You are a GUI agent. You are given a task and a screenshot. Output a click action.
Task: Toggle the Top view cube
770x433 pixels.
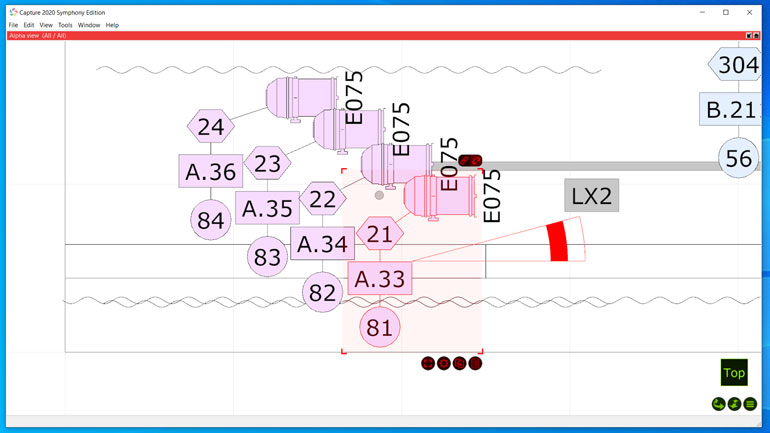tap(734, 373)
